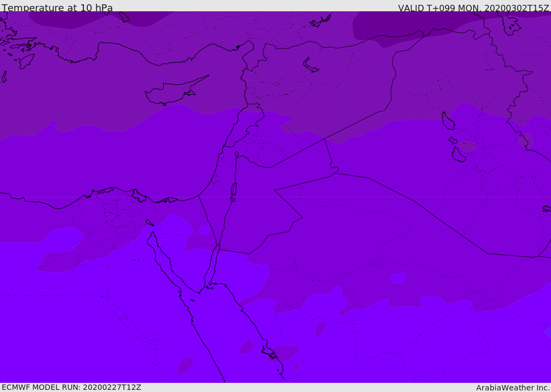Click the 'Temperature at 10 hPa' title text
Image resolution: width=551 pixels, height=392 pixels.
57,8
